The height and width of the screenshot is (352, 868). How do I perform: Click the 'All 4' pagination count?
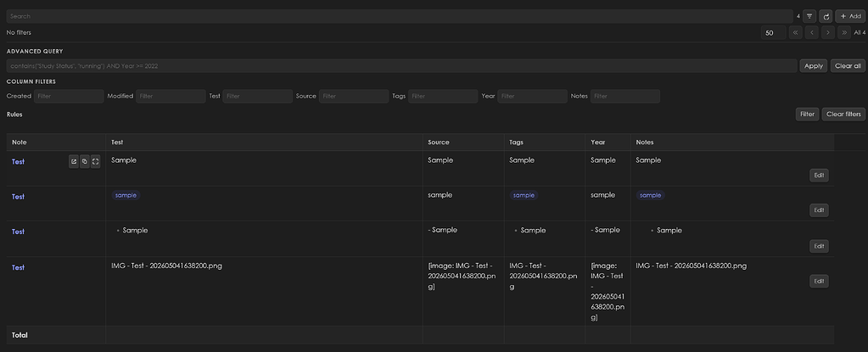click(x=860, y=32)
